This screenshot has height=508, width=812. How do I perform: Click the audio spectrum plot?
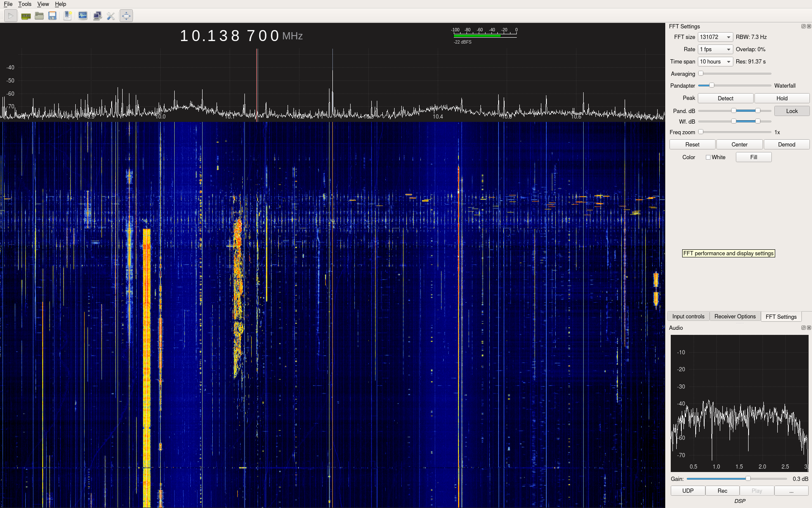(x=739, y=403)
